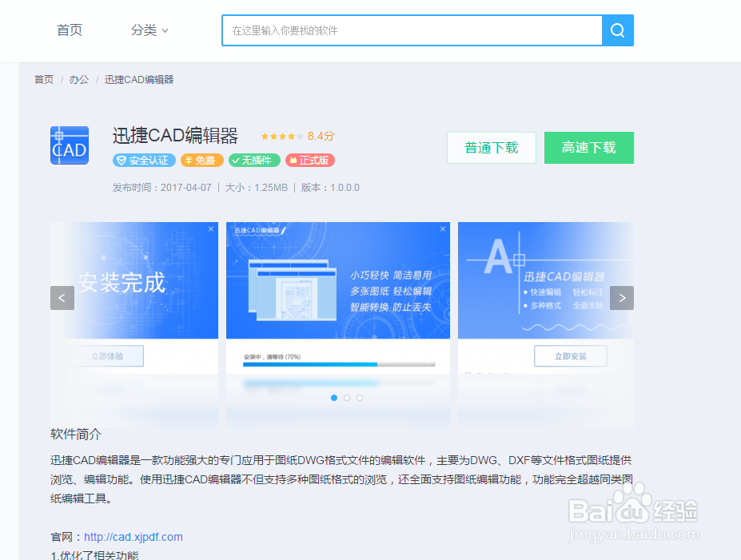741x560 pixels.
Task: Select the second carousel dot
Action: point(347,398)
